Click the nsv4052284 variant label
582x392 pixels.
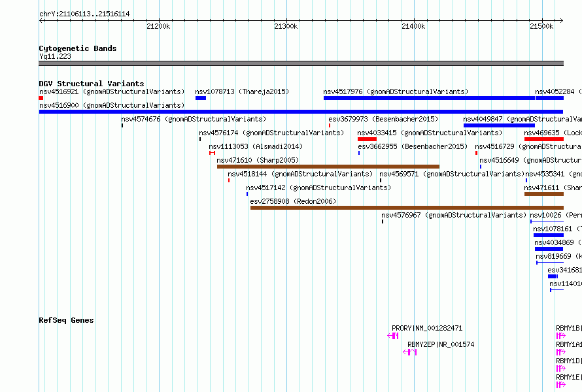pos(558,91)
